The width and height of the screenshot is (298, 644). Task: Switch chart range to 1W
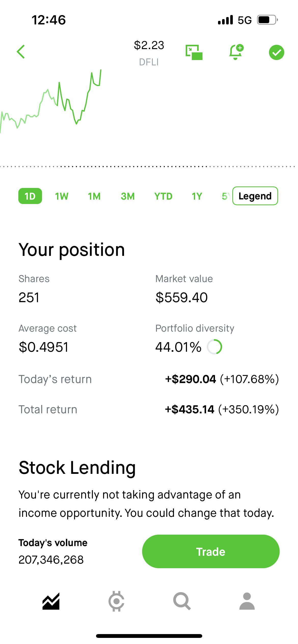click(x=62, y=196)
